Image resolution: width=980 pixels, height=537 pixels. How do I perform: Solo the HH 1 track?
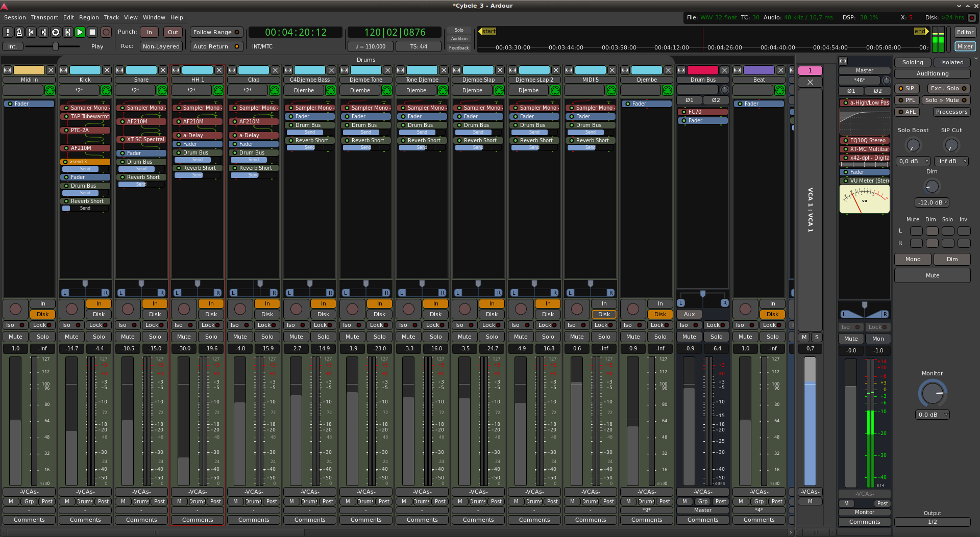211,337
